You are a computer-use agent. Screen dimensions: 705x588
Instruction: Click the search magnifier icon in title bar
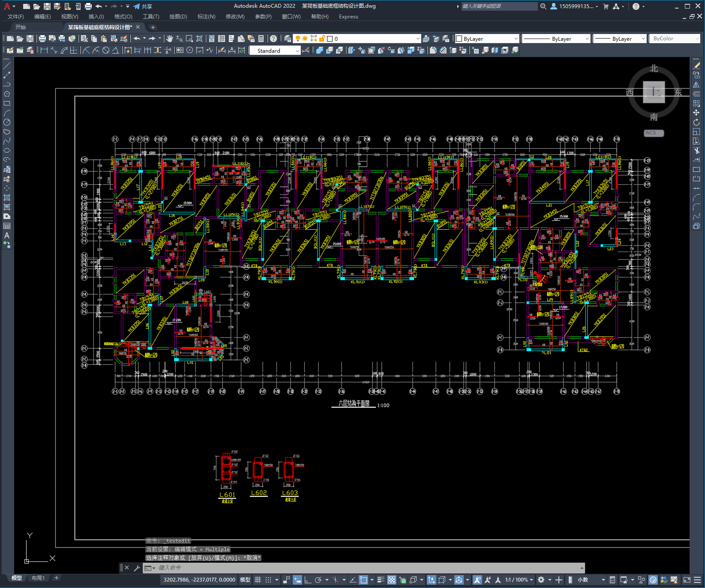(x=543, y=6)
